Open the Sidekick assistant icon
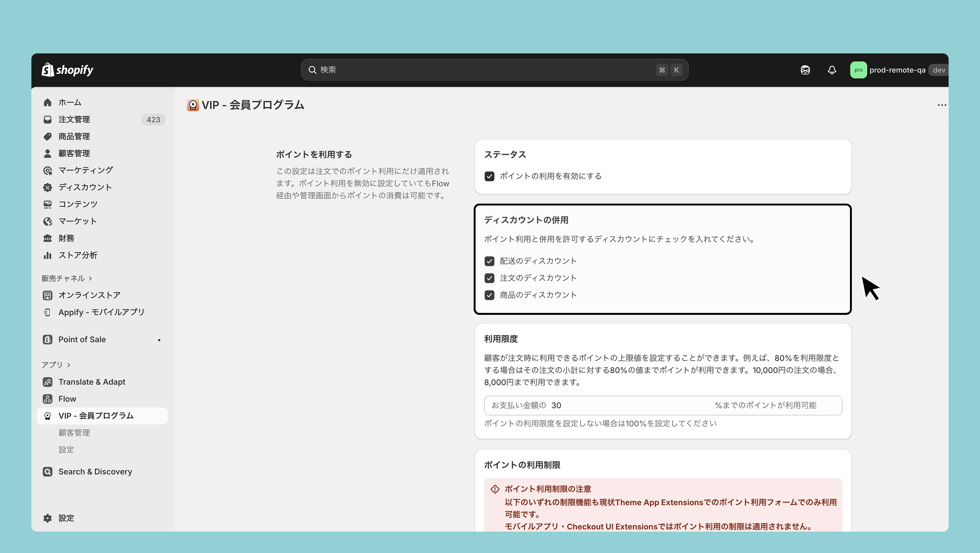980x553 pixels. [805, 70]
